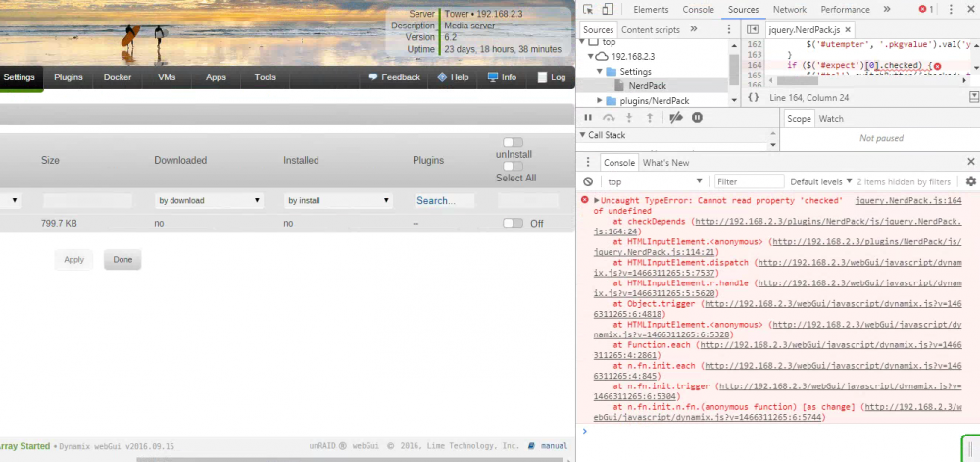This screenshot has width=980, height=462.
Task: Toggle the device toolbar icon in DevTools
Action: 608,10
